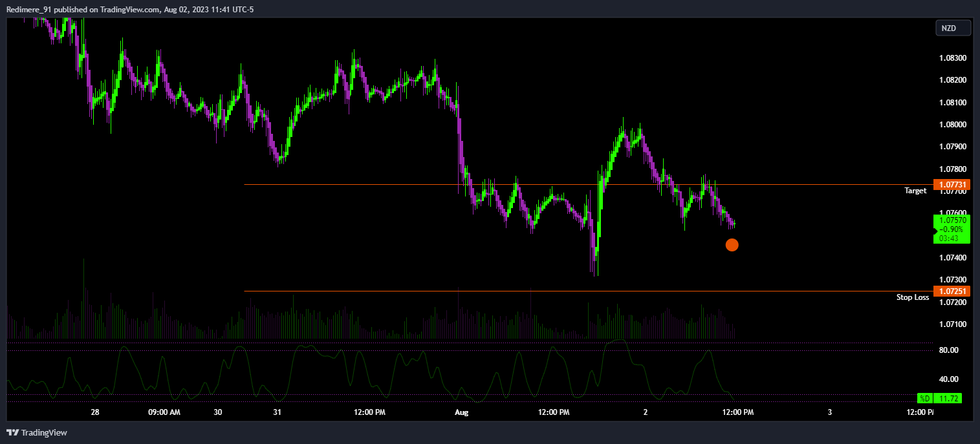Click the 1.08200 price axis label
This screenshot has width=980, height=444.
tap(952, 80)
